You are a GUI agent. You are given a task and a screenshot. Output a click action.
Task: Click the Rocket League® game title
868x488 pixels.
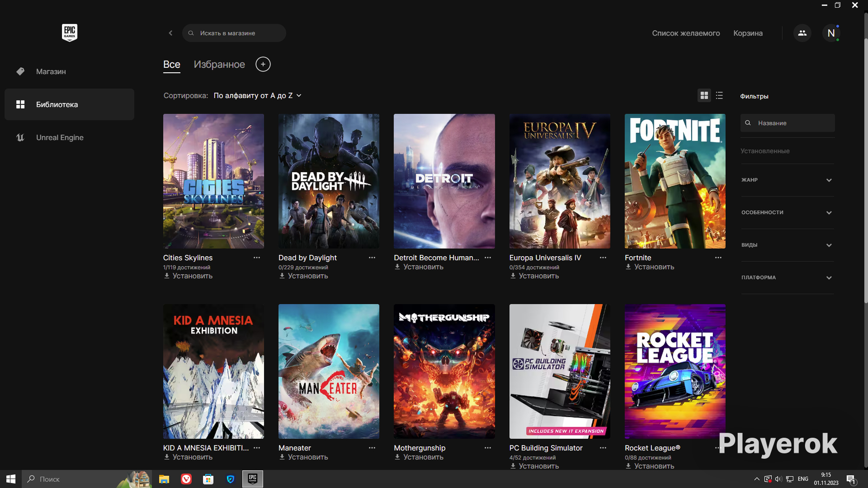pos(652,448)
